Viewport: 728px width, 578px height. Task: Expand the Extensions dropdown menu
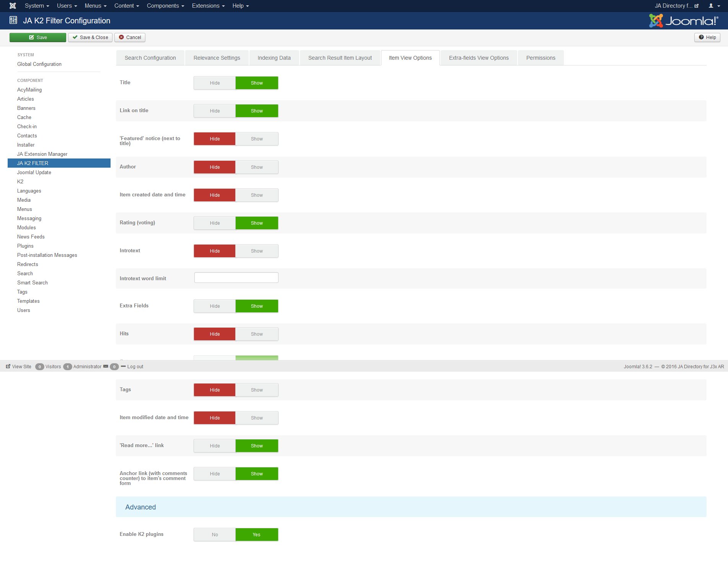[208, 6]
